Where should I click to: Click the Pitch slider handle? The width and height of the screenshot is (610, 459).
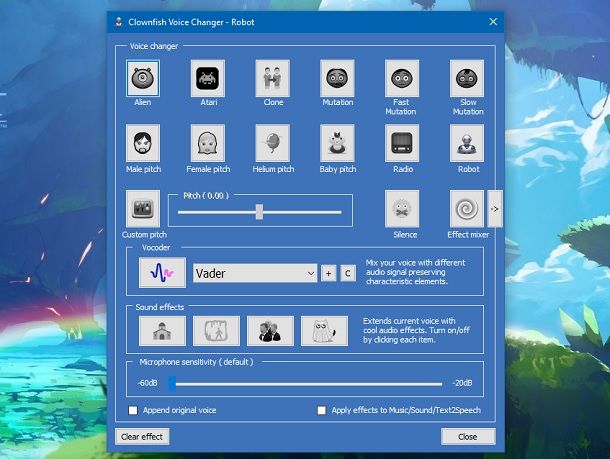click(x=259, y=212)
